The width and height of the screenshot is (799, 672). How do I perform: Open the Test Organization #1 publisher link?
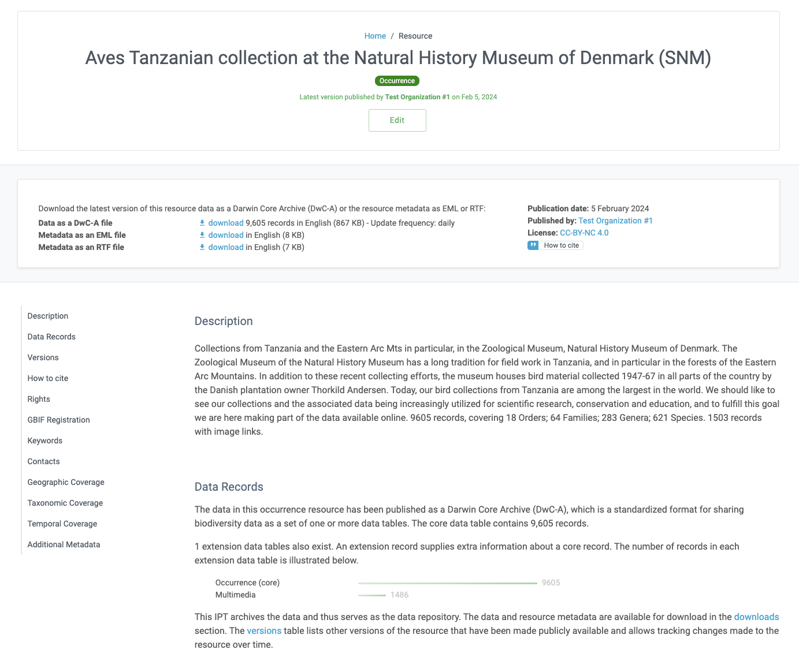point(615,221)
